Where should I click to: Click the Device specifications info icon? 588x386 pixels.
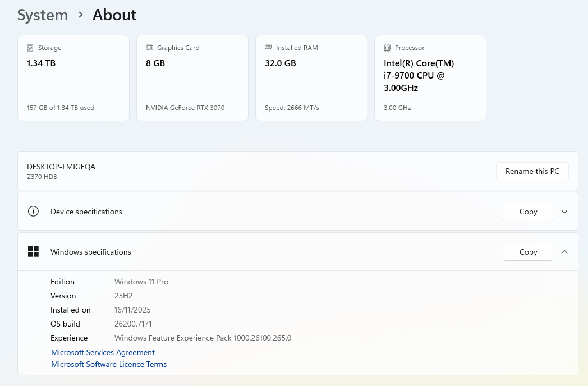pyautogui.click(x=33, y=212)
